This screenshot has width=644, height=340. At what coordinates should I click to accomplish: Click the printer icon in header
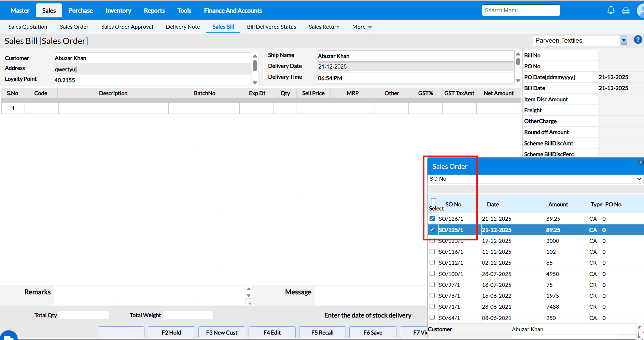(626, 11)
